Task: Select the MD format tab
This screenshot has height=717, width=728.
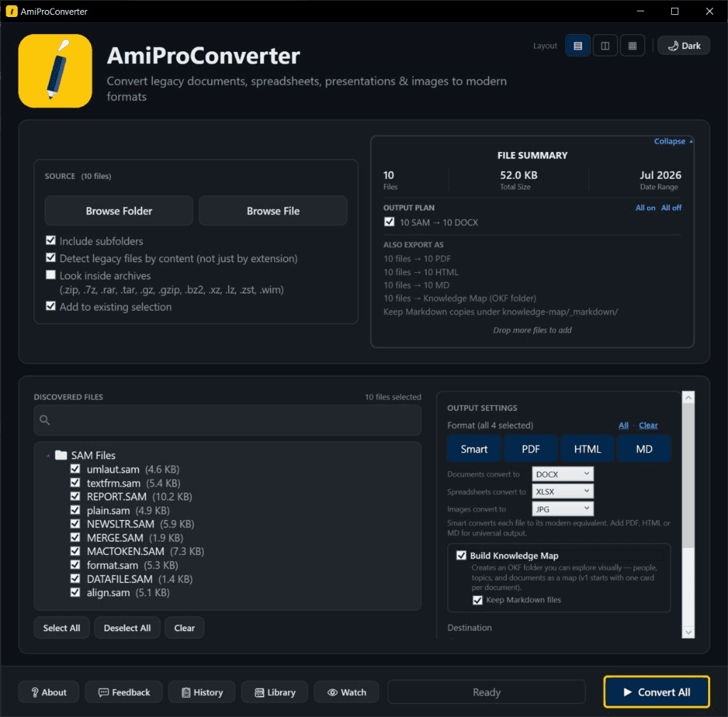Action: 644,449
